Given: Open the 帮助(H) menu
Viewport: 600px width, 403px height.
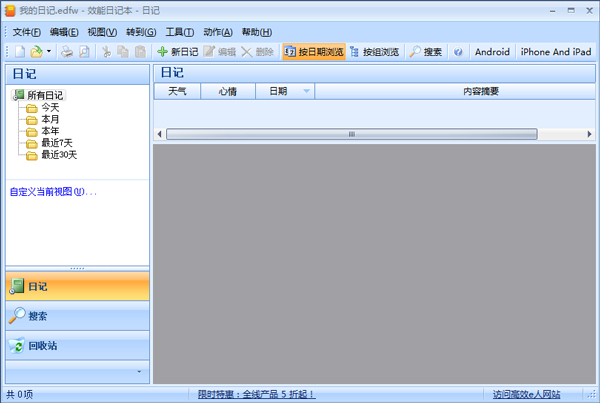Looking at the screenshot, I should (x=257, y=32).
